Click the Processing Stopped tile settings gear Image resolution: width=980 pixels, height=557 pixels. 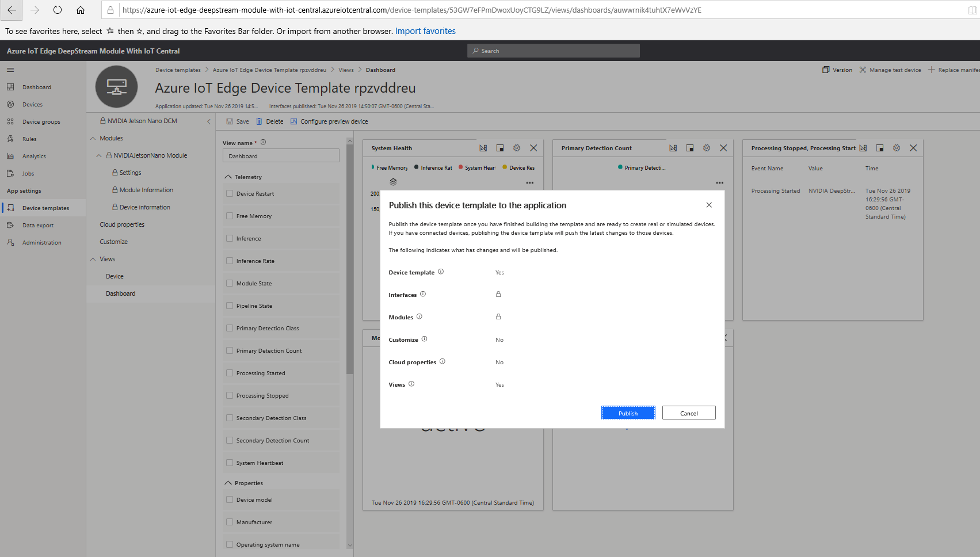tap(897, 148)
